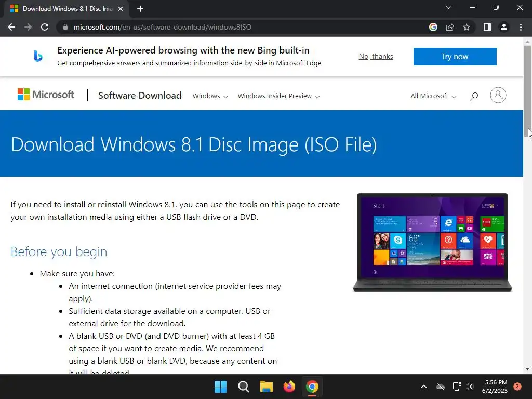
Task: Open the browser side panel
Action: (487, 27)
